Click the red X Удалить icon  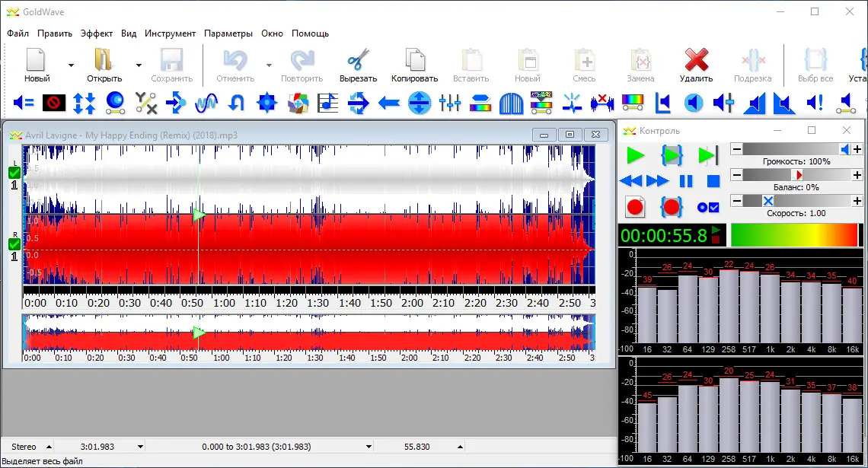pos(696,61)
